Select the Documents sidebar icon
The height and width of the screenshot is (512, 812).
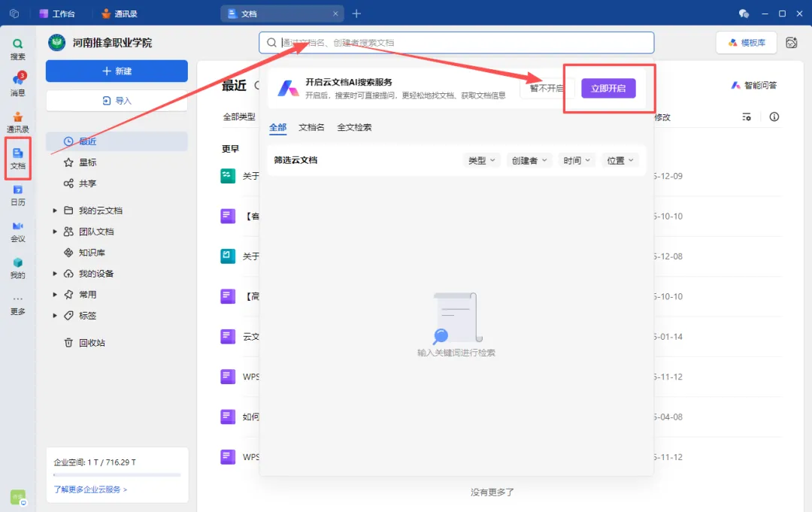tap(17, 159)
